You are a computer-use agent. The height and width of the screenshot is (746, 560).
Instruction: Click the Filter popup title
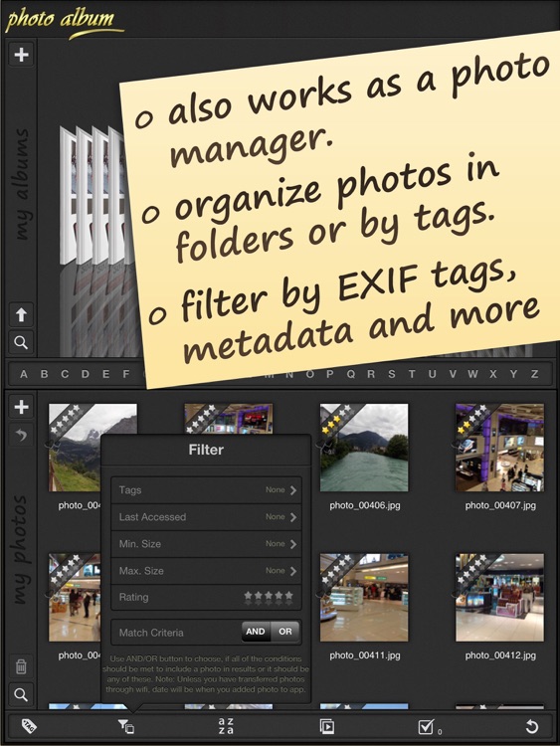(206, 450)
